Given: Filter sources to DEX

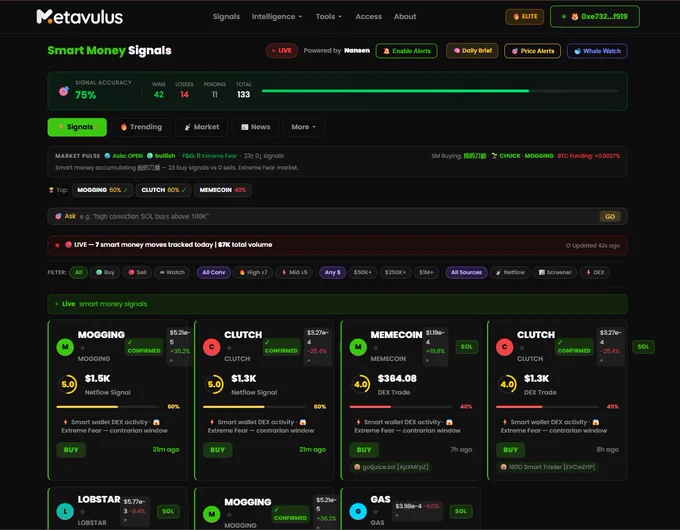Looking at the screenshot, I should (x=595, y=272).
